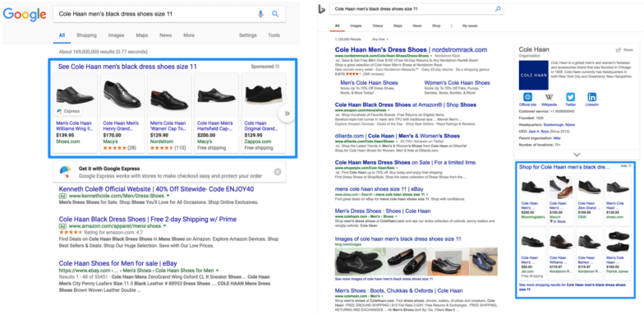Open Bing Shop tab

point(436,26)
